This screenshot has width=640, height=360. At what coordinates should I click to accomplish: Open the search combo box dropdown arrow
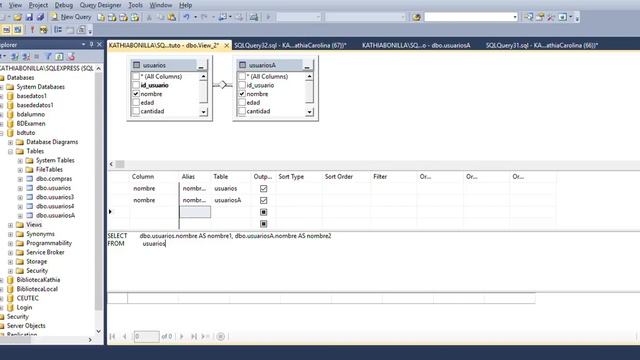tap(515, 17)
